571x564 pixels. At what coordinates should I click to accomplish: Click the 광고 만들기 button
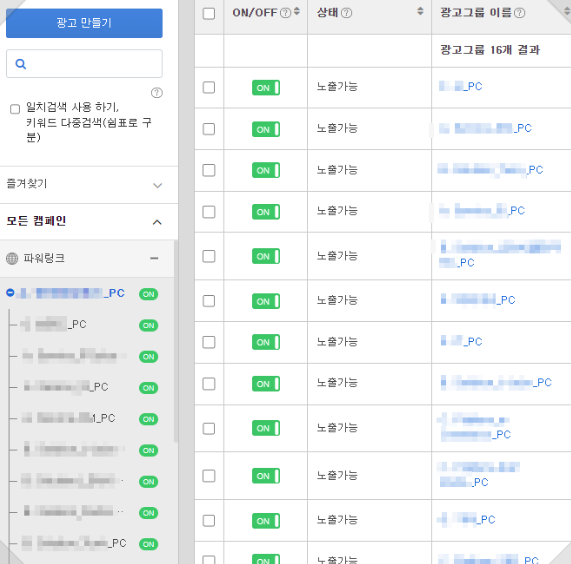[x=84, y=23]
